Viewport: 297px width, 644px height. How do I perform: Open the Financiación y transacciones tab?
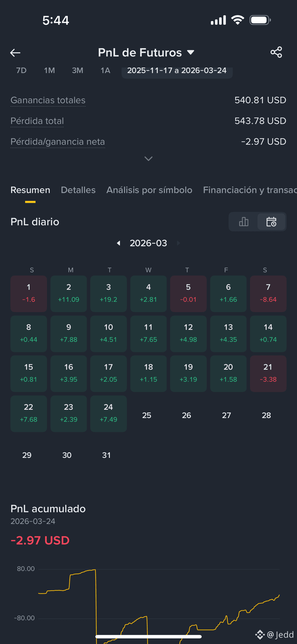coord(250,190)
